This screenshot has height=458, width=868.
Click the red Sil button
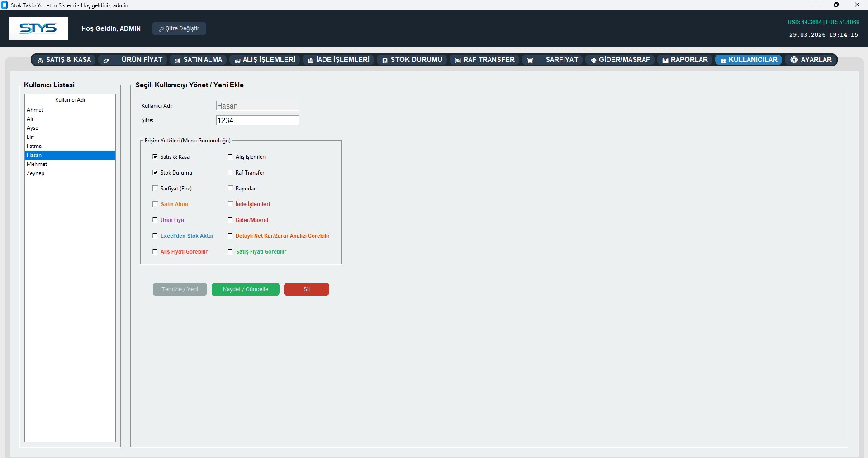click(x=306, y=289)
